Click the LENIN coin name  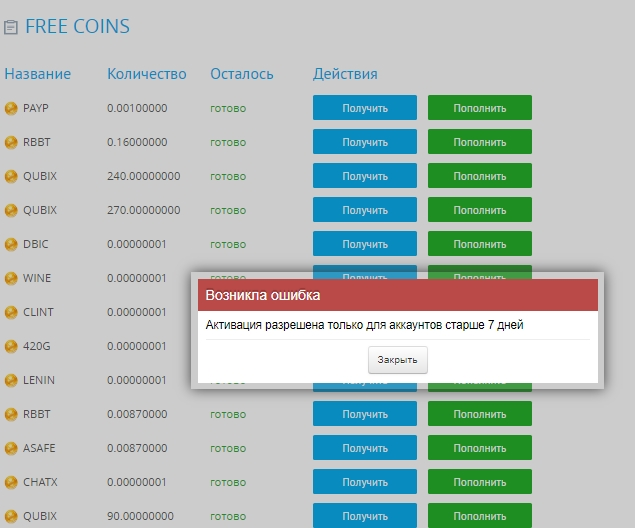(39, 380)
